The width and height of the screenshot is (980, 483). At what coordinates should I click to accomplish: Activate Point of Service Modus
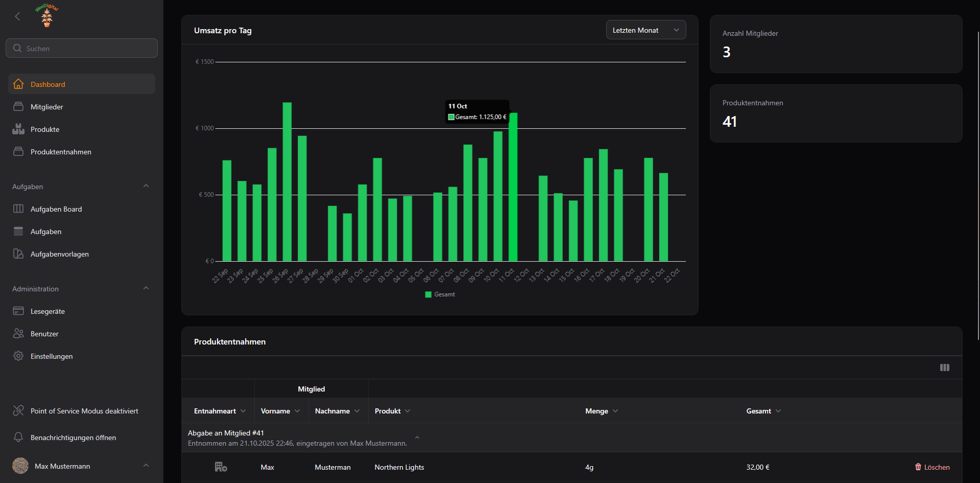pyautogui.click(x=18, y=410)
